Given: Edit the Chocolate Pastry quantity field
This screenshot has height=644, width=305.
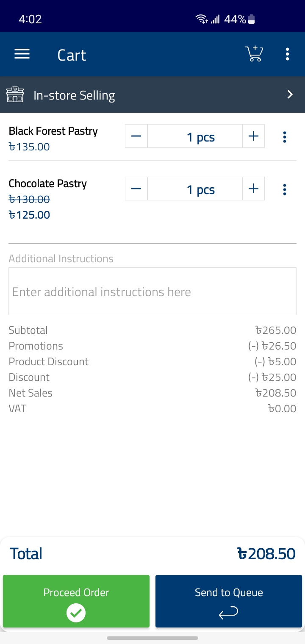Looking at the screenshot, I should coord(195,189).
